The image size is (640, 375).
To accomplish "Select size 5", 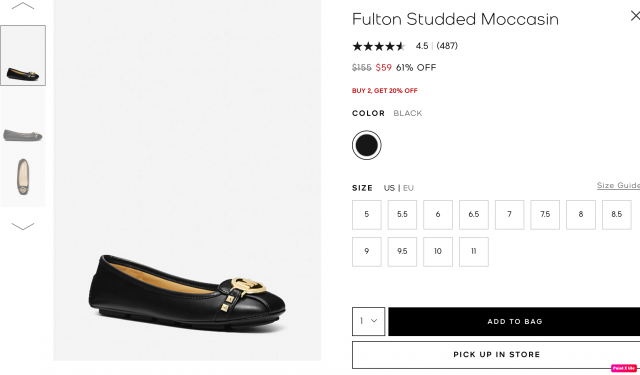I will coord(367,215).
